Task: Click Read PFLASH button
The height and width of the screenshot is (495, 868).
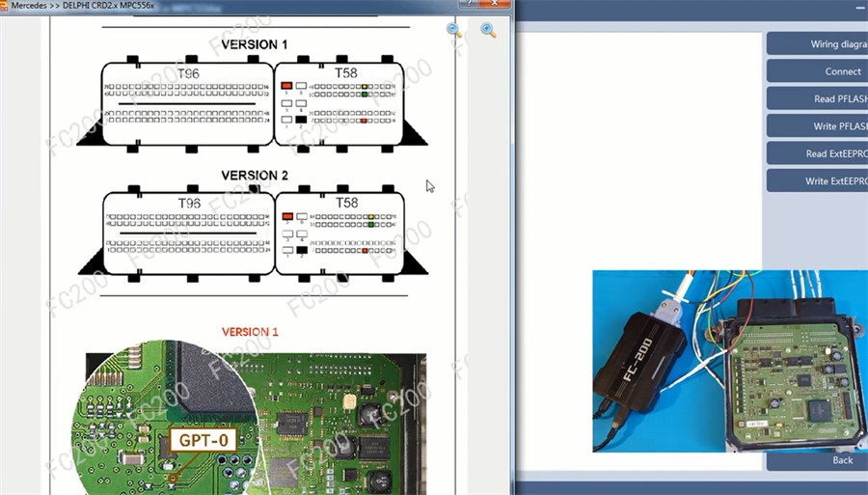Action: [817, 98]
